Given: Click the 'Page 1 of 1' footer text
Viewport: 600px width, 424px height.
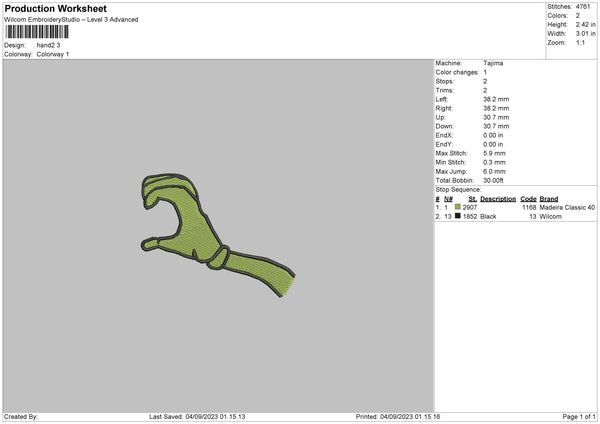Looking at the screenshot, I should pos(579,417).
